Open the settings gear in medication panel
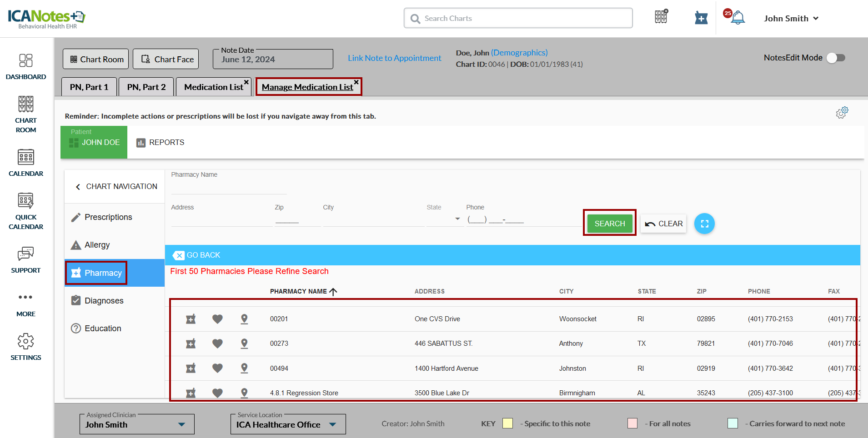Screen dimensions: 868x438 (x=842, y=113)
